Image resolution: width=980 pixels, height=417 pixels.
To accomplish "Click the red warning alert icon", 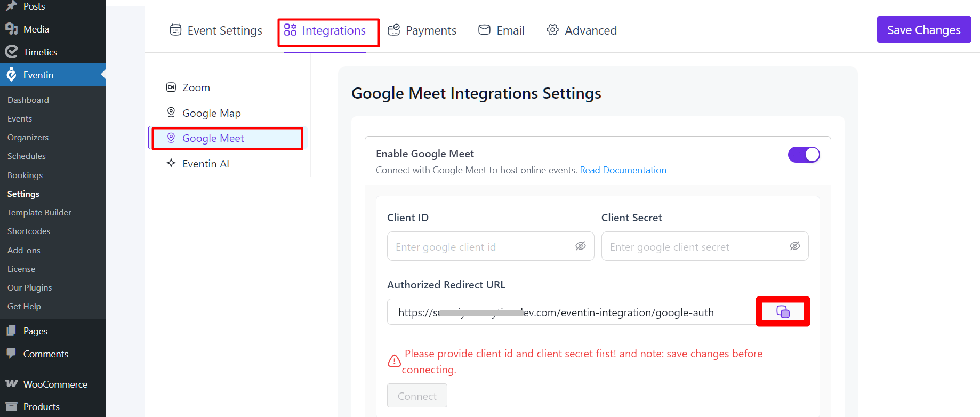I will coord(394,361).
